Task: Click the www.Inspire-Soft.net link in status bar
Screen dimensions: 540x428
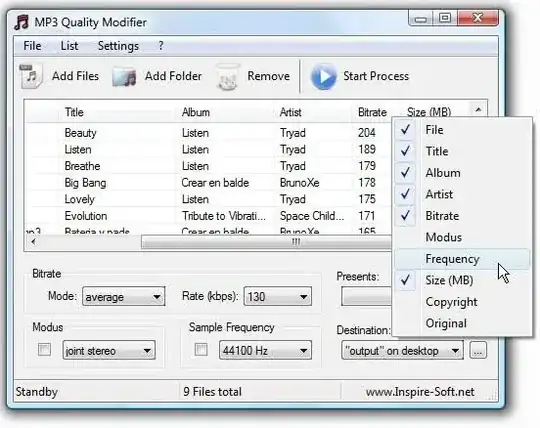Action: coord(420,392)
